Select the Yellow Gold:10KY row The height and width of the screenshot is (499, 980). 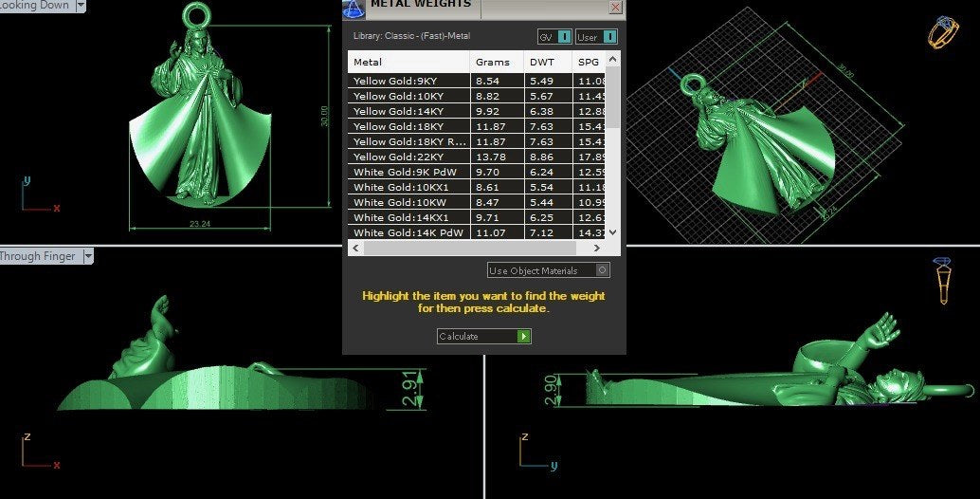(476, 96)
